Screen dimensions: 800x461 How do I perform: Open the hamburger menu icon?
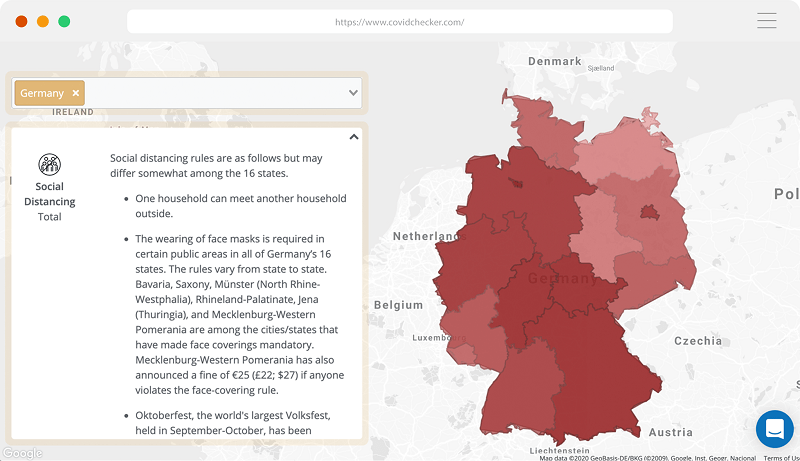click(x=766, y=21)
